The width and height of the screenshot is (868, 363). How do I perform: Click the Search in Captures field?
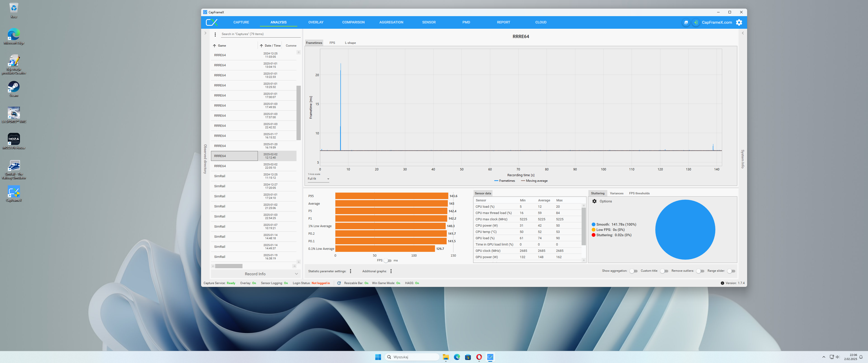click(x=259, y=34)
